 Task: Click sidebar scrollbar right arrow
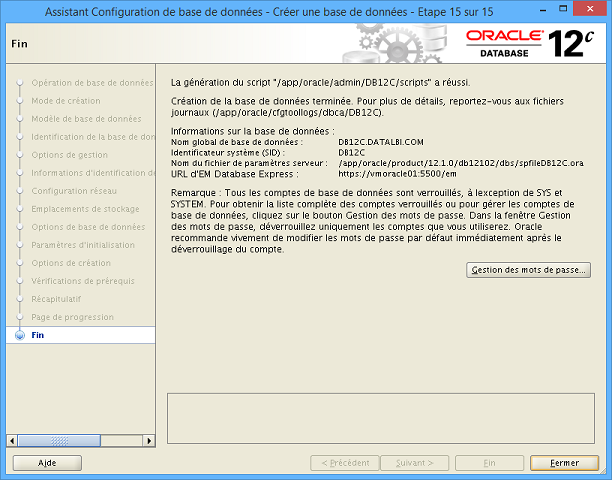tap(149, 441)
